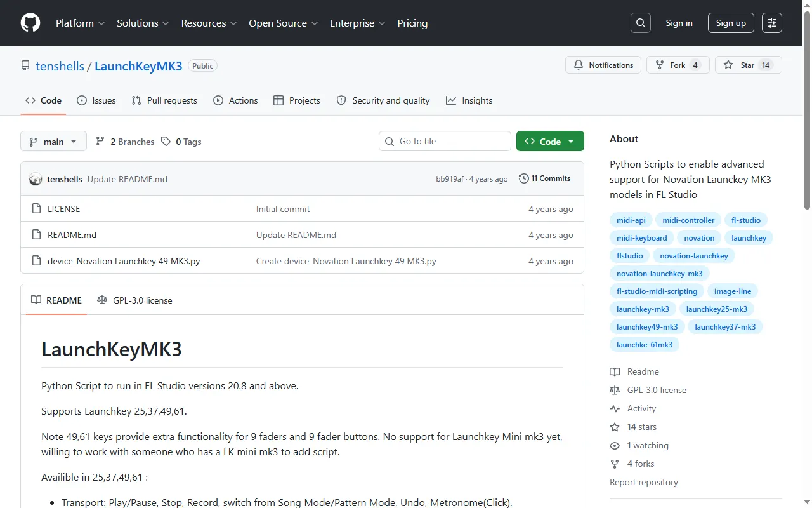812x508 pixels.
Task: Click the Launchkey 49 MK3.py file icon
Action: tap(36, 261)
